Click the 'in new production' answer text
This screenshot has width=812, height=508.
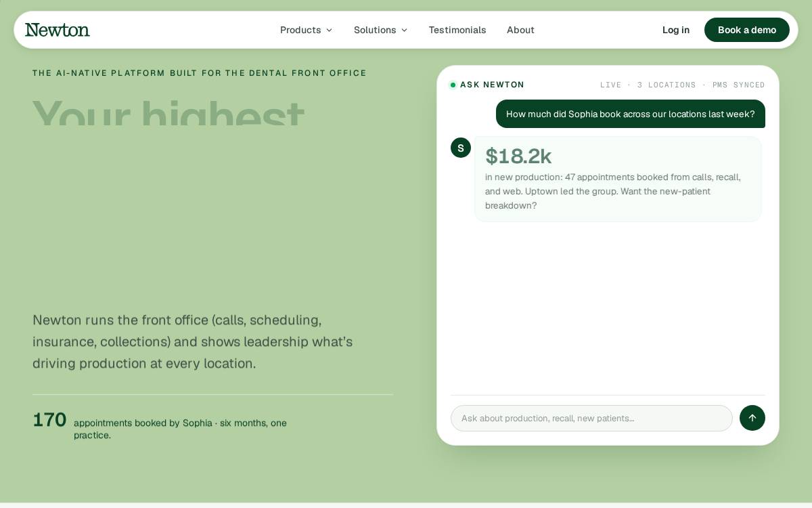point(613,191)
